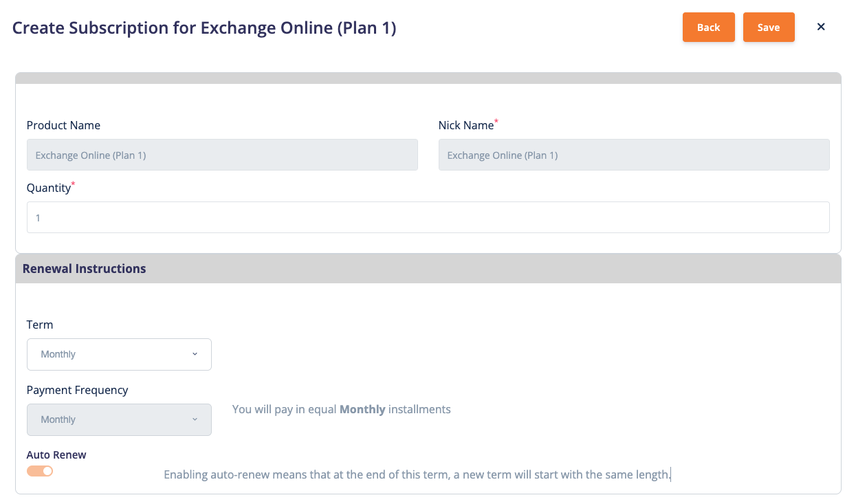Click the Product Name field
Viewport: 856px width, 504px height.
point(221,154)
